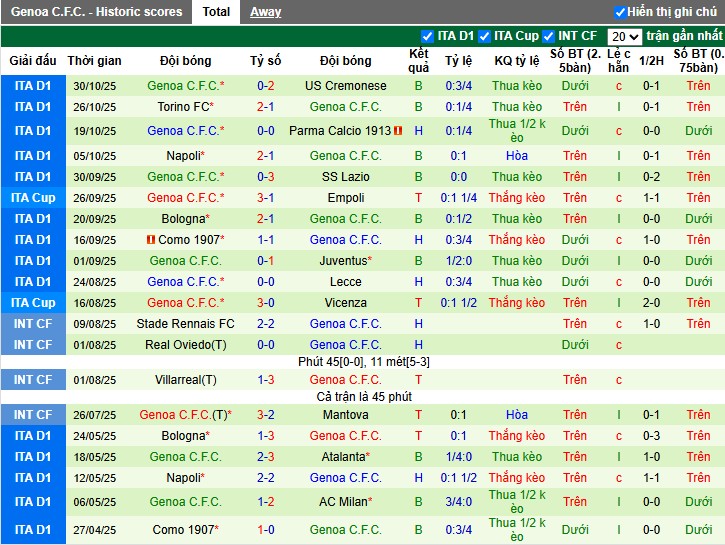Image resolution: width=725 pixels, height=545 pixels.
Task: Click the date 19/10/25
Action: [94, 131]
